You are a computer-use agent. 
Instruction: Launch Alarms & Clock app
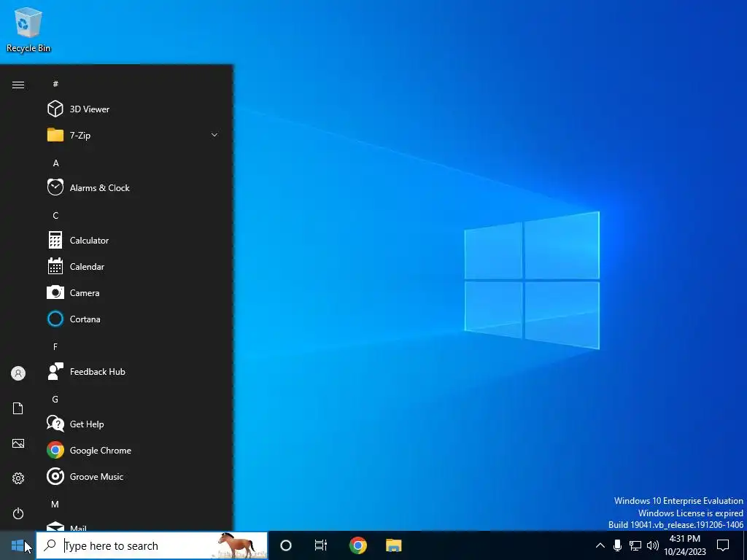133,187
